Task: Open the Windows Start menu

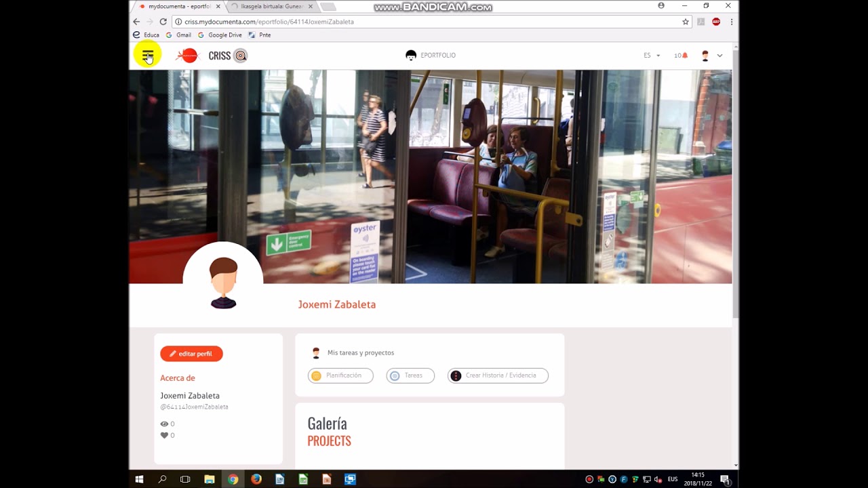Action: click(139, 479)
